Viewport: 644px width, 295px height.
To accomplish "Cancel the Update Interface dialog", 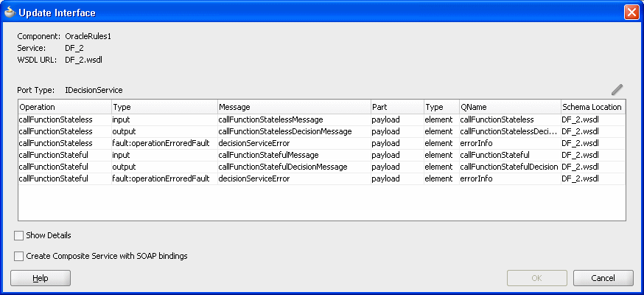I will pos(603,278).
